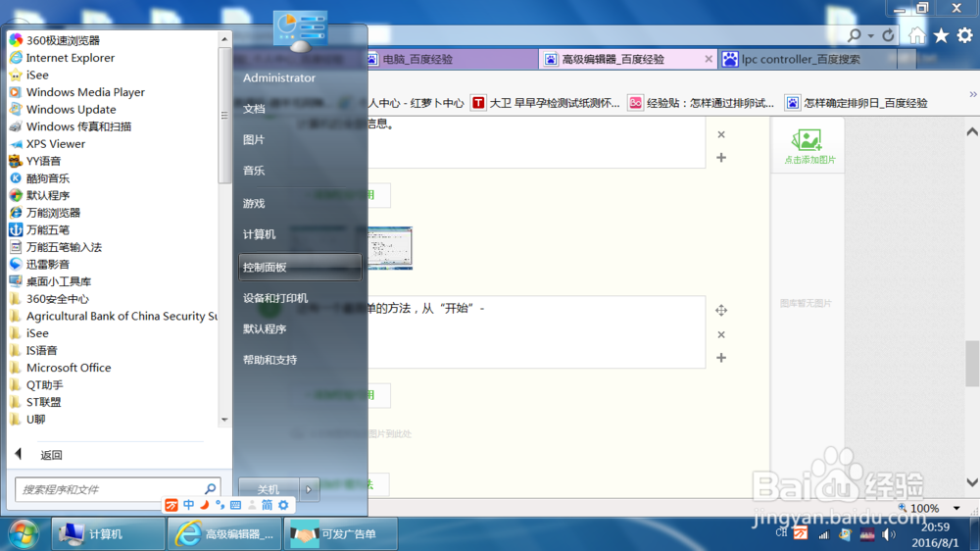Image resolution: width=980 pixels, height=551 pixels.
Task: Open the volume speaker tray icon
Action: coord(888,534)
